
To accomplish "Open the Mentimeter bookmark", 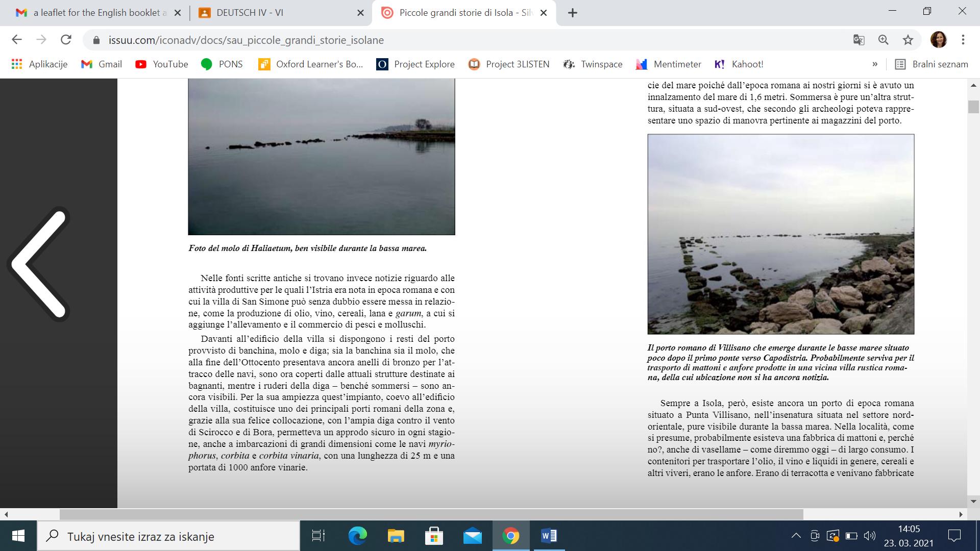I will click(x=668, y=64).
